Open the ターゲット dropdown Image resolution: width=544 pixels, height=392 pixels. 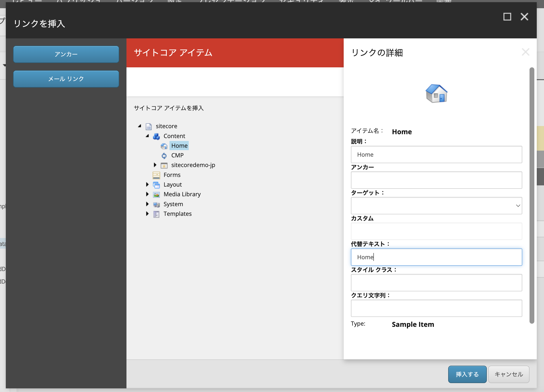(x=436, y=206)
